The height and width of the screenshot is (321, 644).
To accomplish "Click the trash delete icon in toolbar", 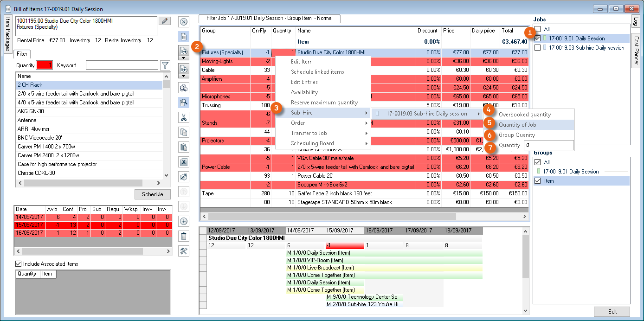I will 183,236.
